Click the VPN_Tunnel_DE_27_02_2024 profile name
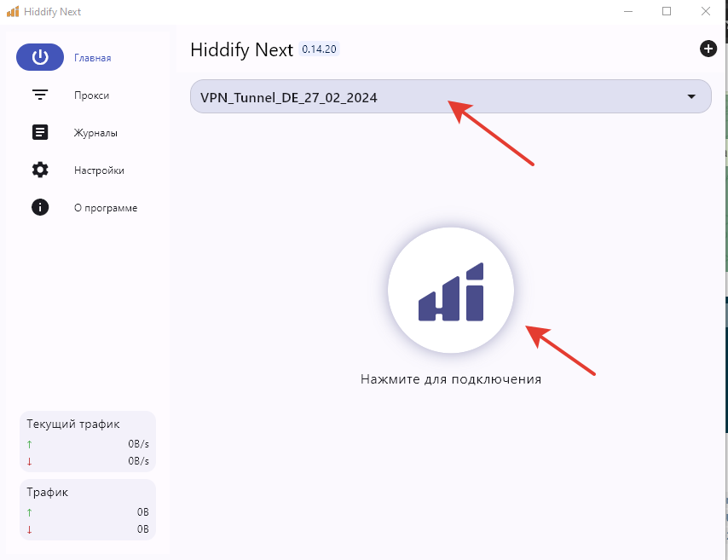Screen dimensions: 728x560 [x=289, y=98]
